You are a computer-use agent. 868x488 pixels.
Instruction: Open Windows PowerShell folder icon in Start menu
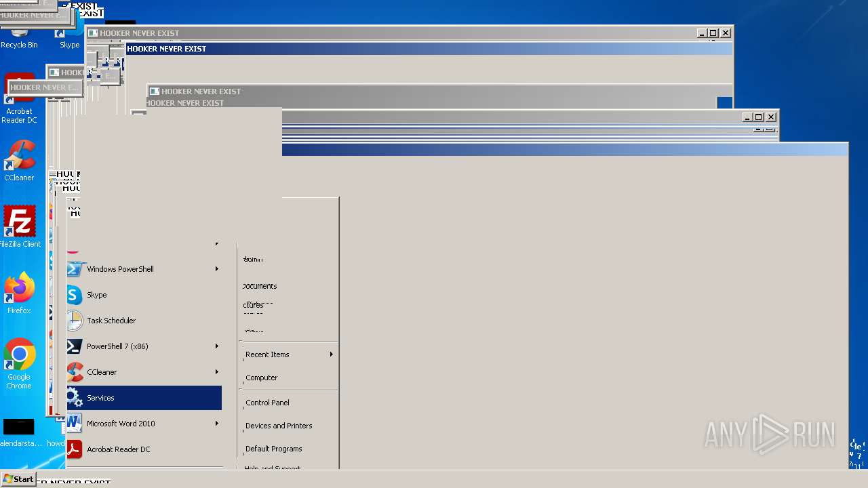(x=75, y=269)
